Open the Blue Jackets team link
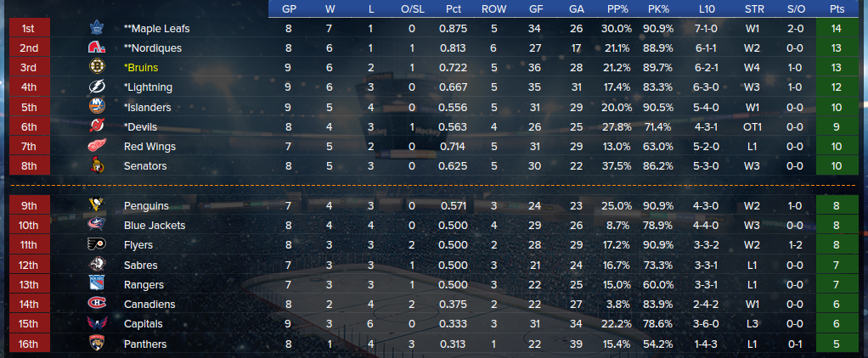This screenshot has width=868, height=358. [155, 226]
